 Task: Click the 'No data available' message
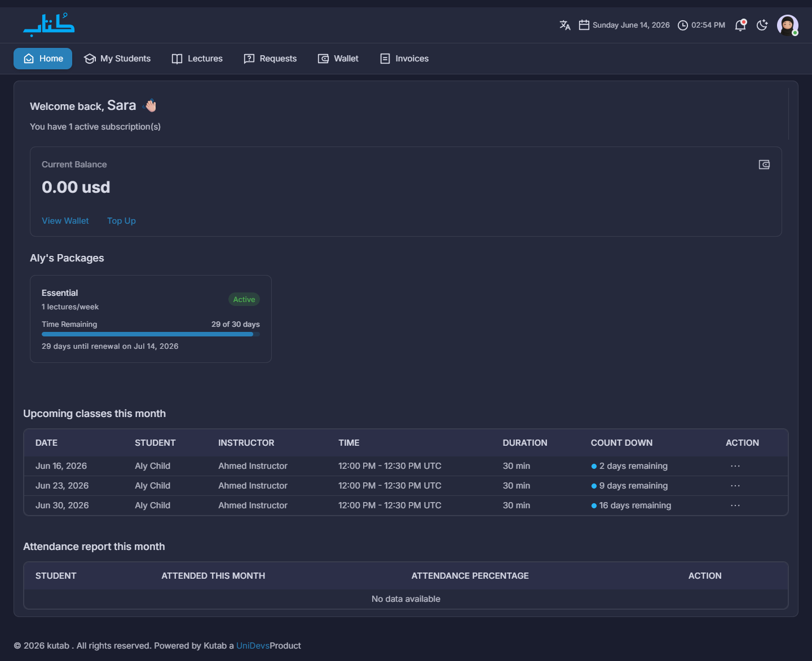(406, 599)
